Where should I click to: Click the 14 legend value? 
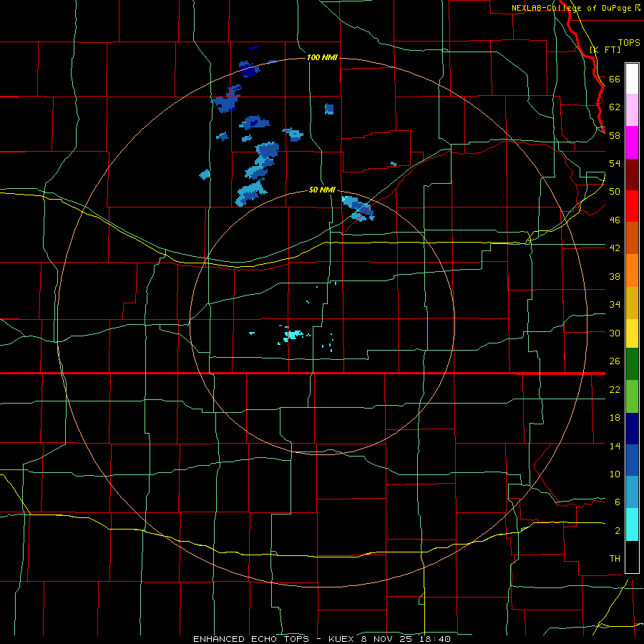[x=615, y=446]
